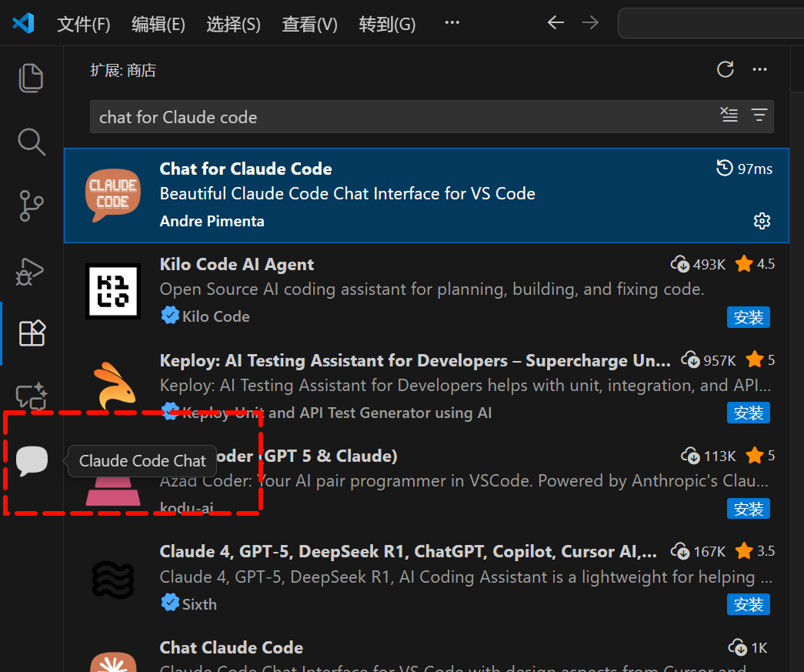
Task: Click Kilo Code 4.5 star rating
Action: click(x=755, y=264)
